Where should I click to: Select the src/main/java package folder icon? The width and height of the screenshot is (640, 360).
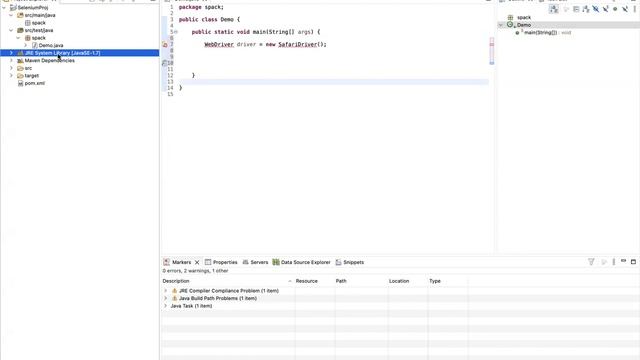click(20, 15)
